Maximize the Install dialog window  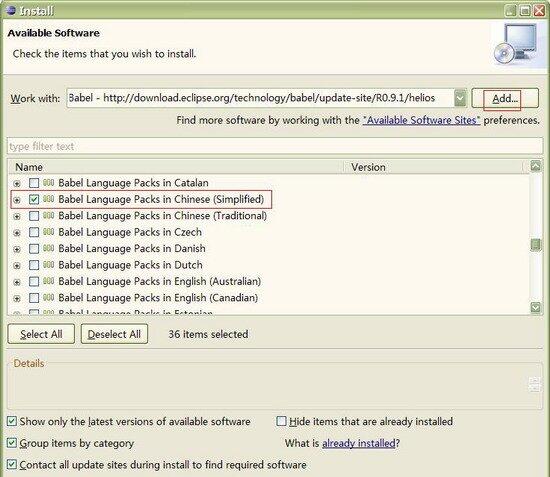pos(525,11)
